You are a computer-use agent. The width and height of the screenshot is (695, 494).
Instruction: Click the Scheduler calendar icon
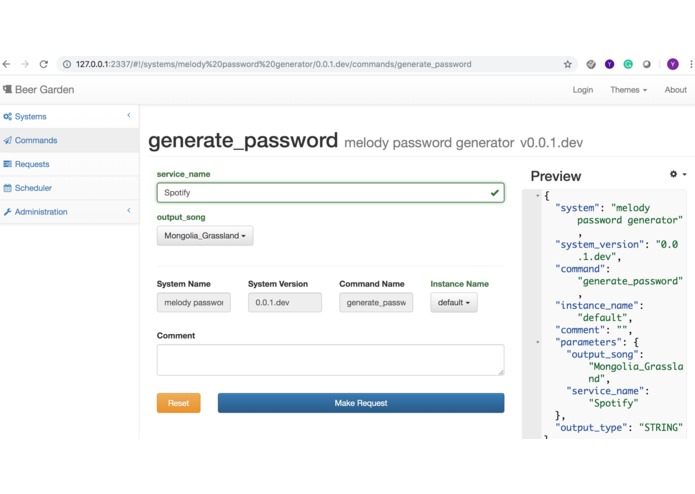[x=8, y=188]
